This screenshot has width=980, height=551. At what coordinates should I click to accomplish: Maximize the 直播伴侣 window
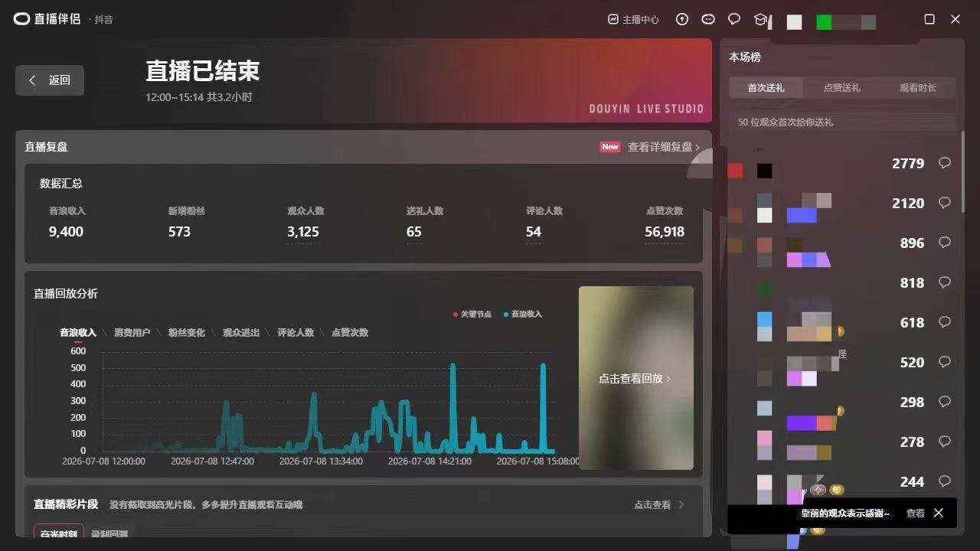929,19
